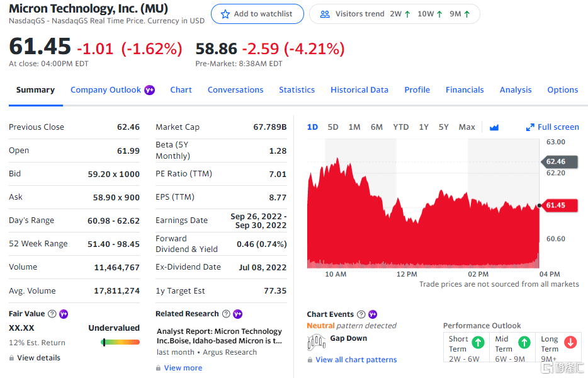Switch to the Historical Data tab
Screen dimensions: 588x378
[359, 90]
